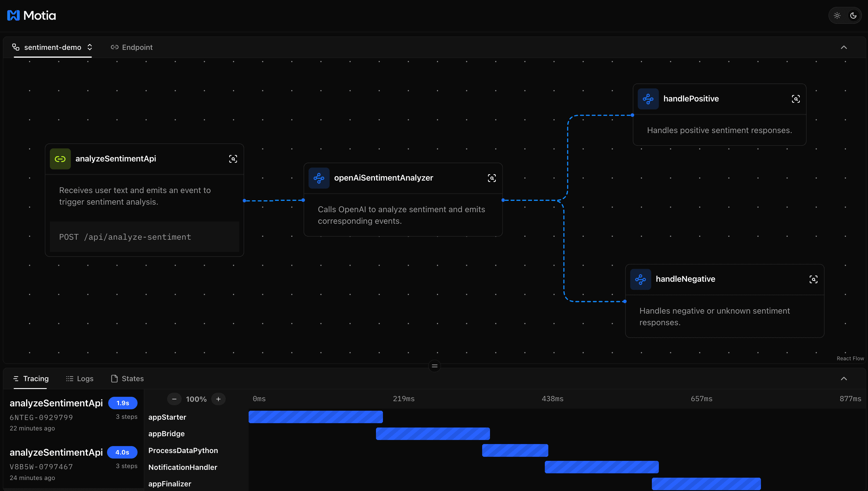Viewport: 868px width, 491px height.
Task: Open inspect icon on openAiSentimentAnalyzer node
Action: click(492, 178)
